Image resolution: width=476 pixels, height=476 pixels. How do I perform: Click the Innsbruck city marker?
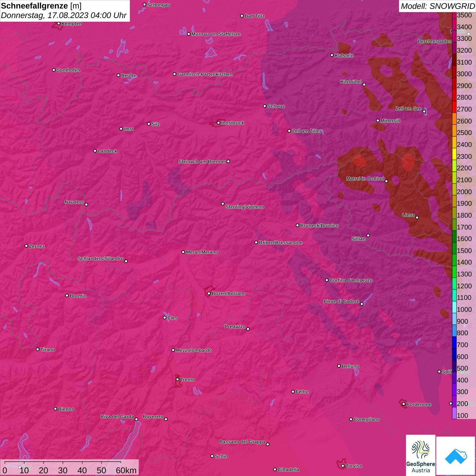point(219,123)
